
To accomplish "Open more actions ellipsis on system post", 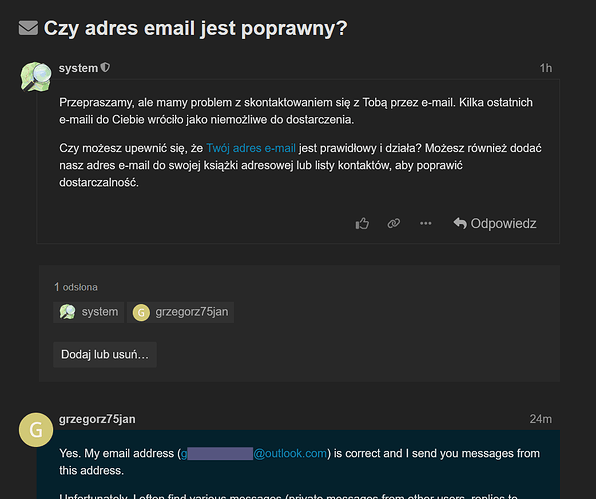I will coord(425,223).
